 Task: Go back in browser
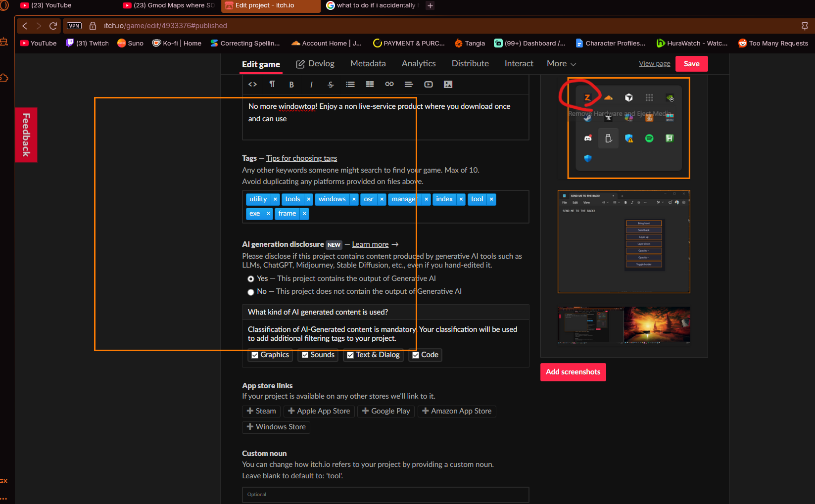pos(25,26)
